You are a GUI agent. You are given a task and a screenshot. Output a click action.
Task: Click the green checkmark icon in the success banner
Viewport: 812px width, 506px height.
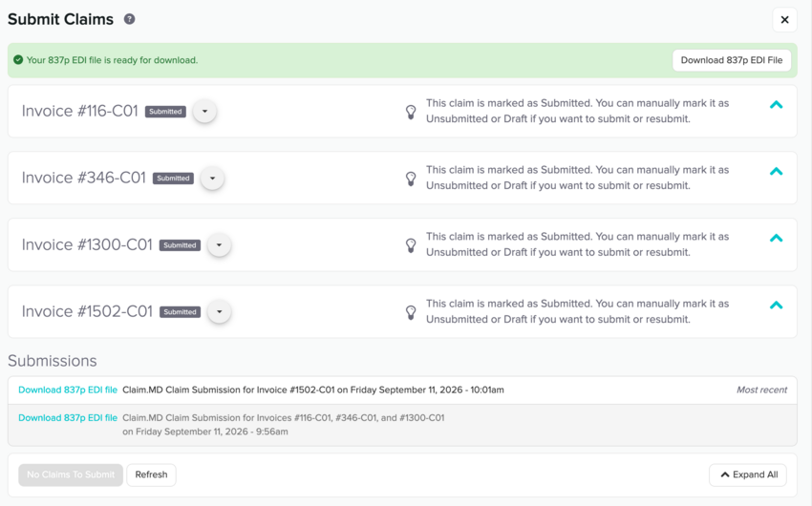click(18, 60)
